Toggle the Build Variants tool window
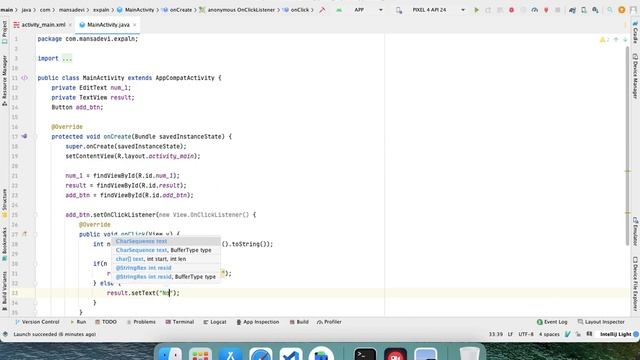Viewport: 640px width, 360px height. pyautogui.click(x=4, y=290)
